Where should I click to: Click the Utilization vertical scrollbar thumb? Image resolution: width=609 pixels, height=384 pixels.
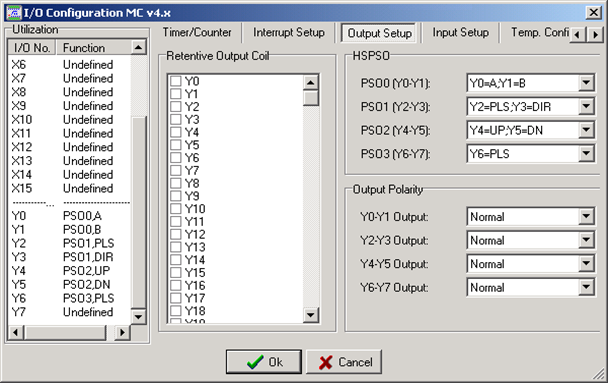coord(139,212)
